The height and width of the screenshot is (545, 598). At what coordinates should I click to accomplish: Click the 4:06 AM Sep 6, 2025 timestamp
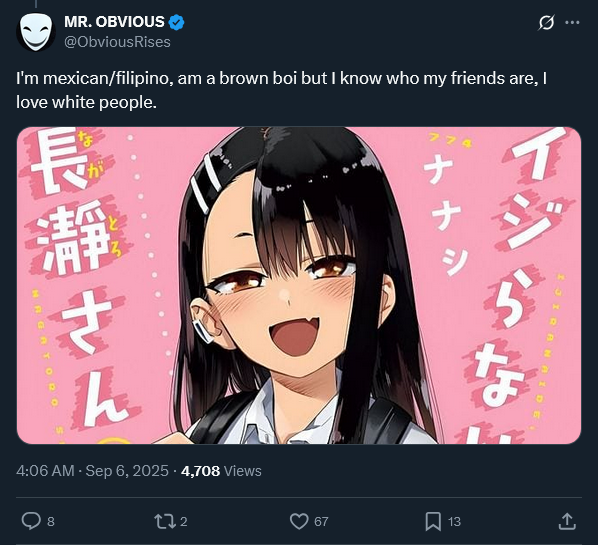click(92, 471)
